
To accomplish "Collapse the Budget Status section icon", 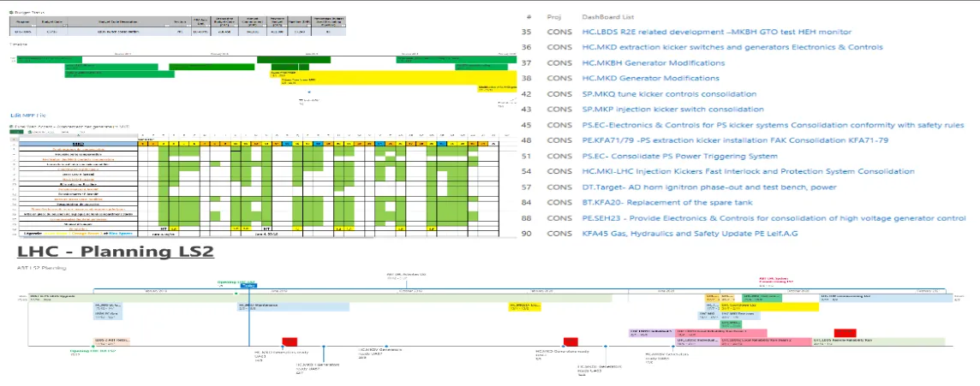I will click(11, 11).
